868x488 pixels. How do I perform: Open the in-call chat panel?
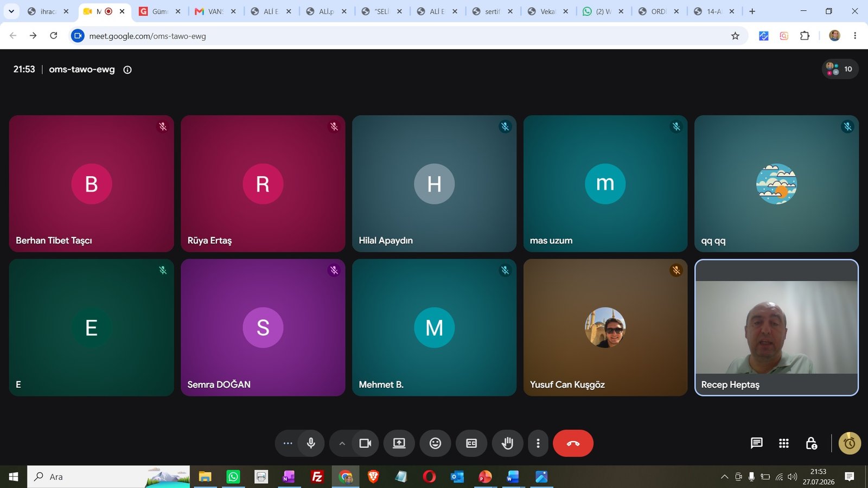coord(756,444)
